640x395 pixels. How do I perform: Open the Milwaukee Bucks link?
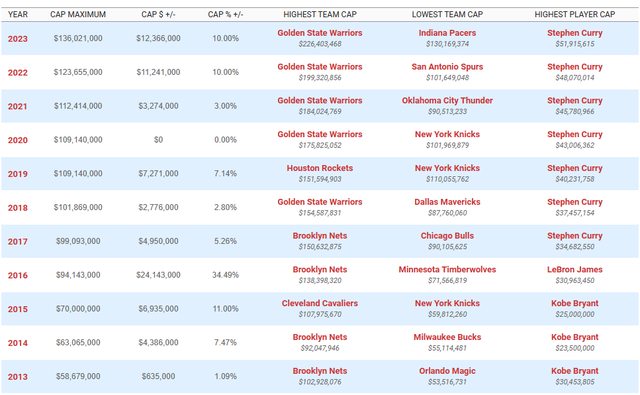pyautogui.click(x=447, y=337)
